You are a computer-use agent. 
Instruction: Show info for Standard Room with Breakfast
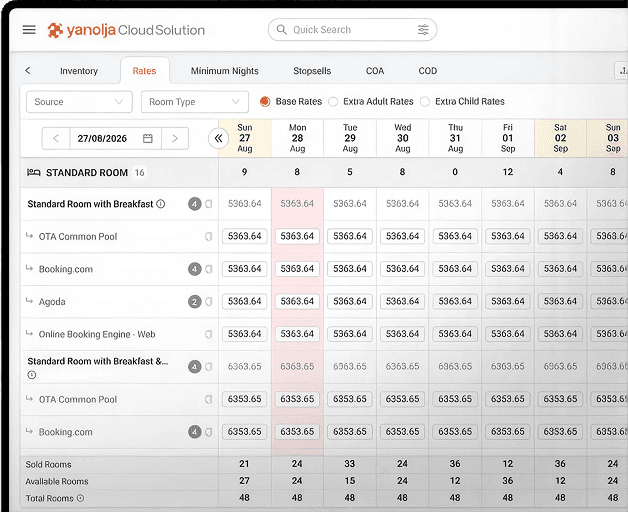click(161, 204)
